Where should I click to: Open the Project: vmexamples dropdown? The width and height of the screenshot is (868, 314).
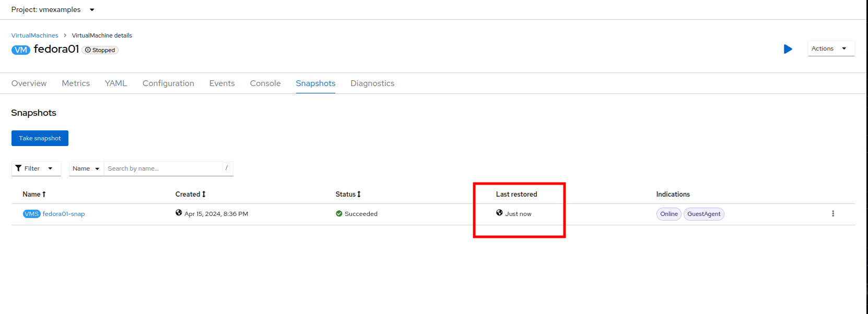pos(53,9)
